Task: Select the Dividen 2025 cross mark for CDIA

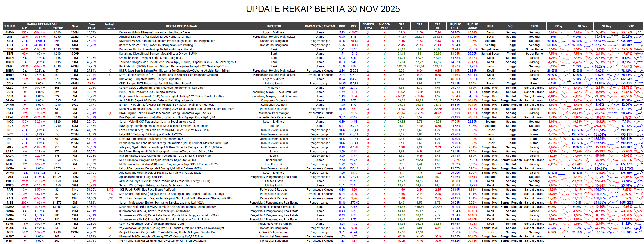Action: (x=384, y=84)
